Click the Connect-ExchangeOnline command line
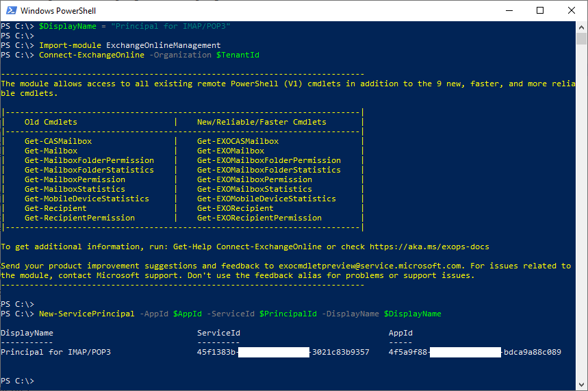The width and height of the screenshot is (588, 391). tap(130, 55)
